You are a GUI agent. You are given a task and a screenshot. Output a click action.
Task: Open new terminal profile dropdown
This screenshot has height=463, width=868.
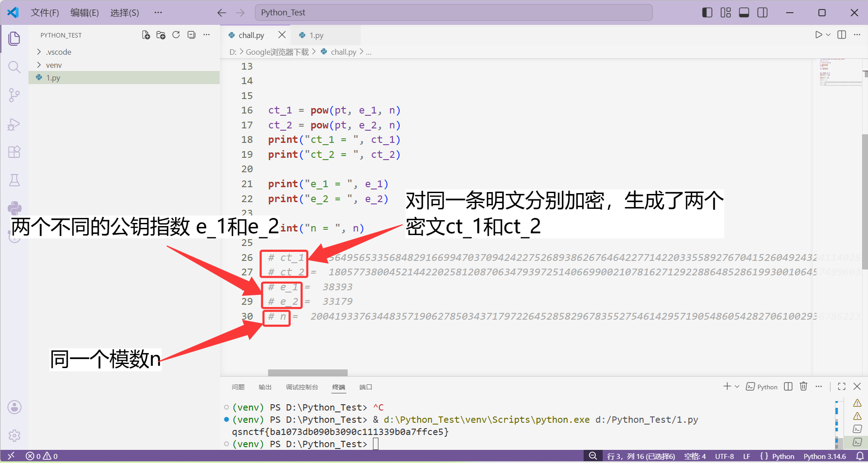[737, 387]
